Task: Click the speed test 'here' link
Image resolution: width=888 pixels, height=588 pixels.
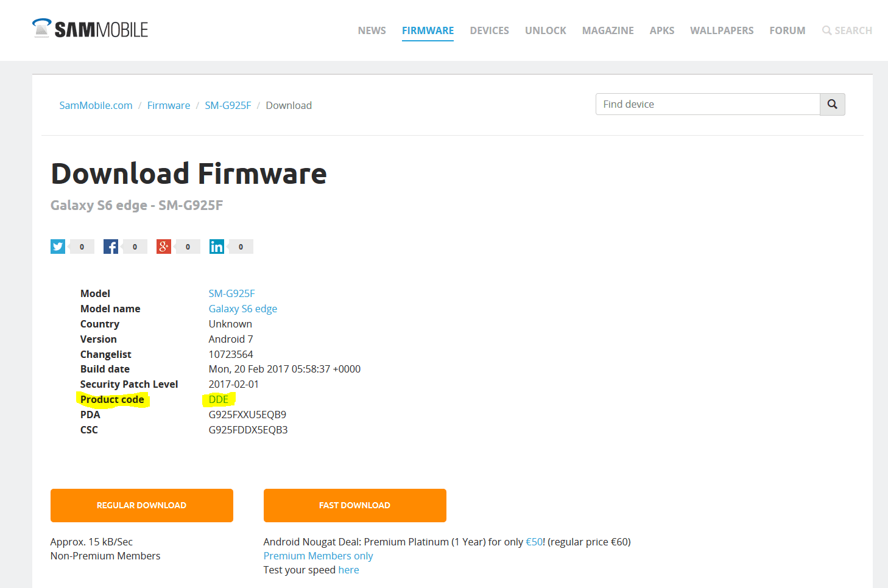Action: (x=348, y=570)
